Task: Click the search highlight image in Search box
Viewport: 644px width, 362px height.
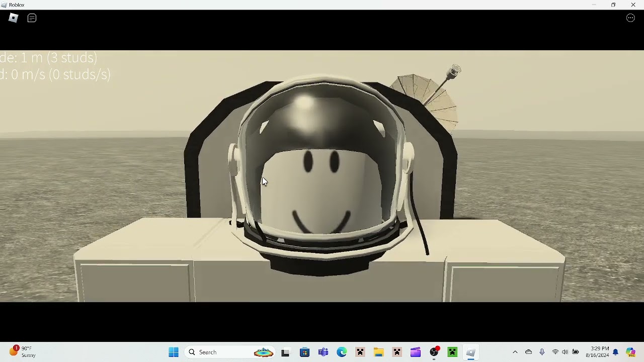Action: click(264, 352)
